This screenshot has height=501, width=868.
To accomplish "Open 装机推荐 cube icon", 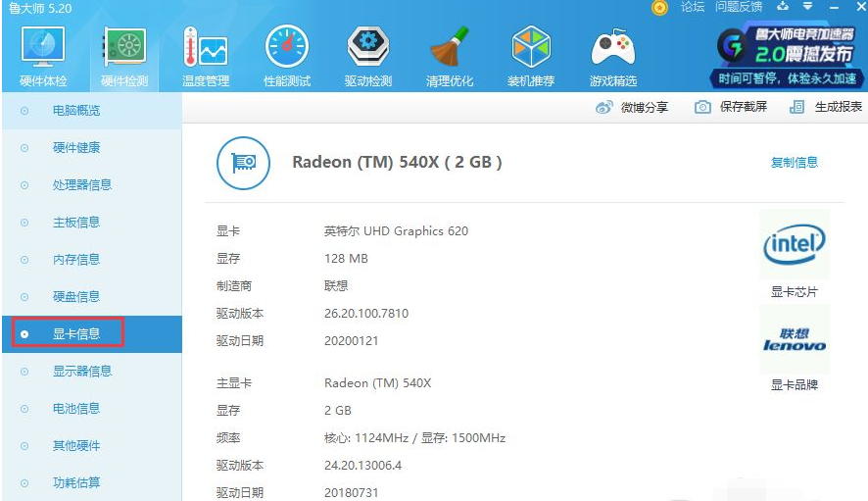I will tap(531, 46).
